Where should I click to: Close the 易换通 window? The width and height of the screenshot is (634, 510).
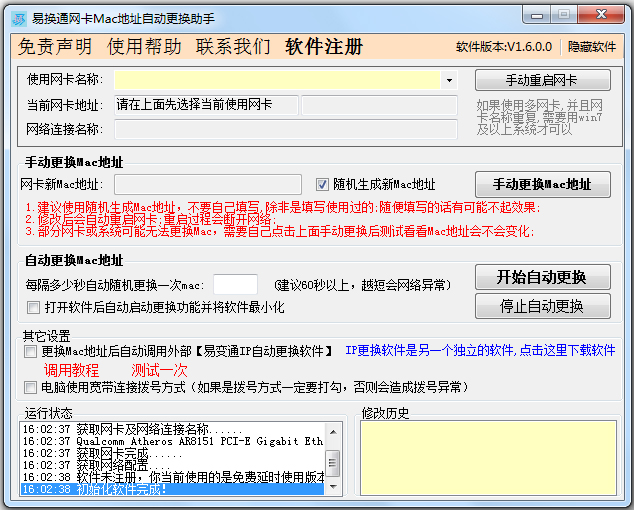pos(601,15)
